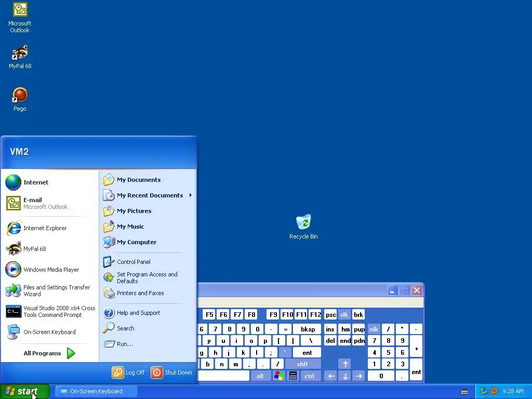Click the psc key on keyboard
This screenshot has height=399, width=532.
(x=331, y=315)
